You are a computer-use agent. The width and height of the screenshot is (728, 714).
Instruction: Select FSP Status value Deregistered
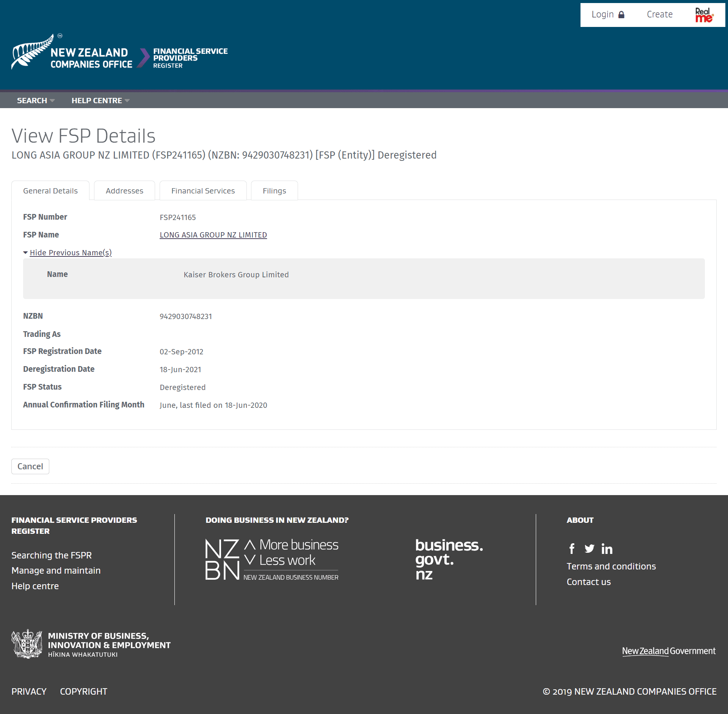(x=182, y=387)
